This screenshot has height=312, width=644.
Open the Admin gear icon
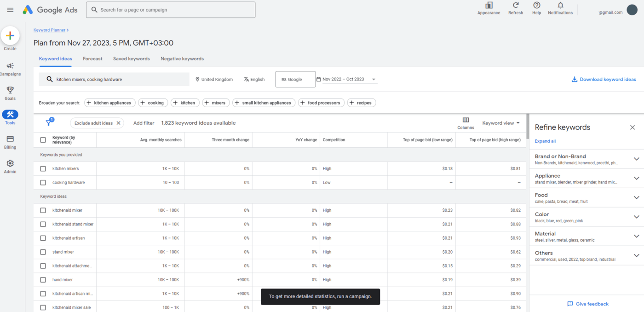pos(10,163)
